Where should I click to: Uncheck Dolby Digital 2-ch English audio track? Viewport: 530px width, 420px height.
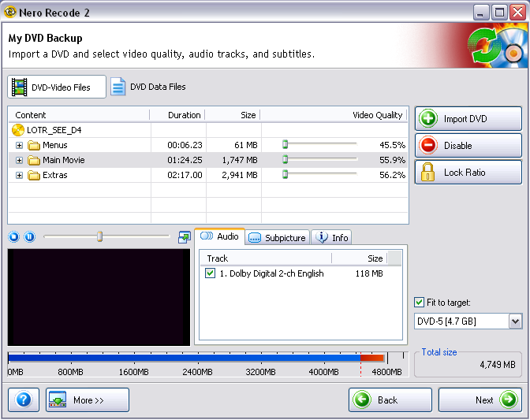[210, 273]
